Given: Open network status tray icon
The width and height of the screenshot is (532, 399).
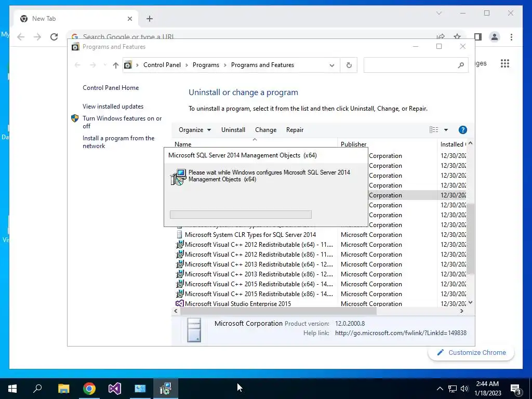Looking at the screenshot, I should (x=453, y=389).
